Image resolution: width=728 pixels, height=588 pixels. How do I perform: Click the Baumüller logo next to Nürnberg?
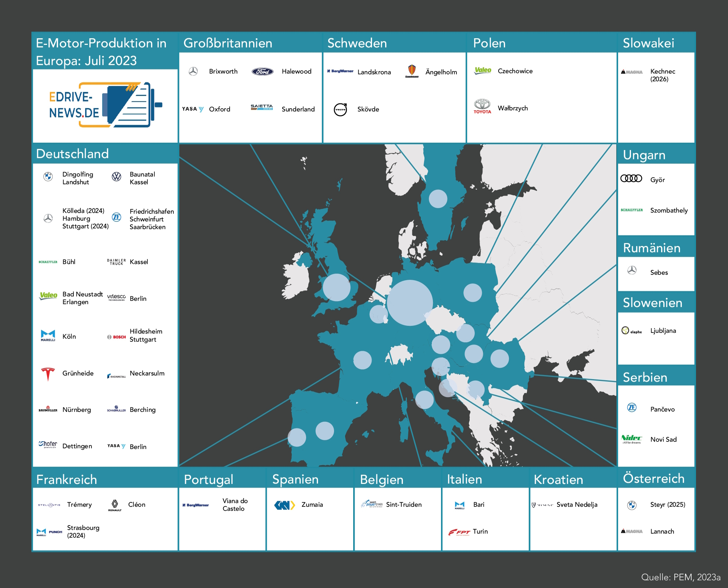48,409
